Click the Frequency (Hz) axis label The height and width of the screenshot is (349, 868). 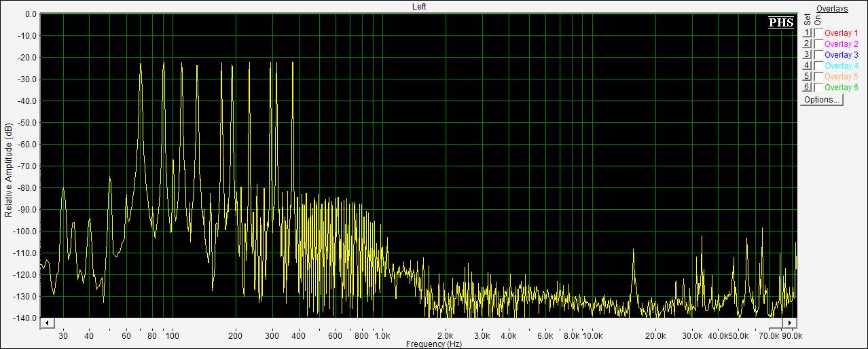434,344
